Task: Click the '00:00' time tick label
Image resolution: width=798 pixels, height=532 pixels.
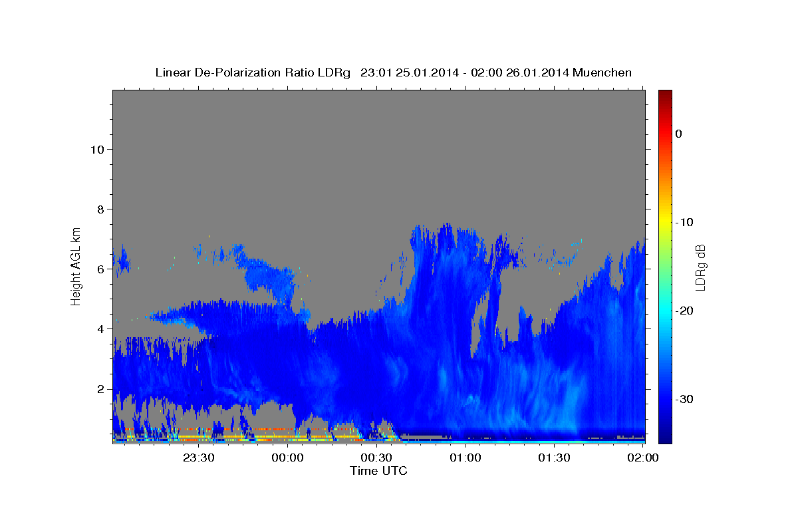Action: coord(287,458)
